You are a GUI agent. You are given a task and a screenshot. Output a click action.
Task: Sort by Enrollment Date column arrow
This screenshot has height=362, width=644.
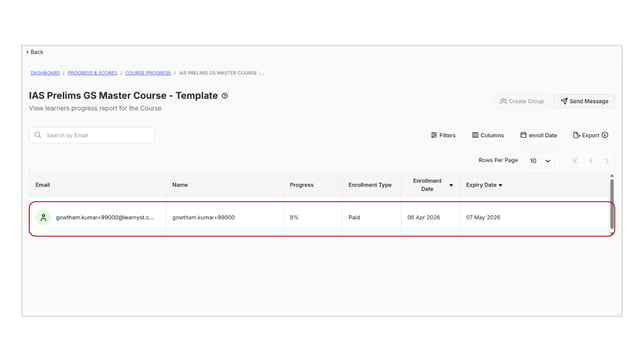[451, 185]
